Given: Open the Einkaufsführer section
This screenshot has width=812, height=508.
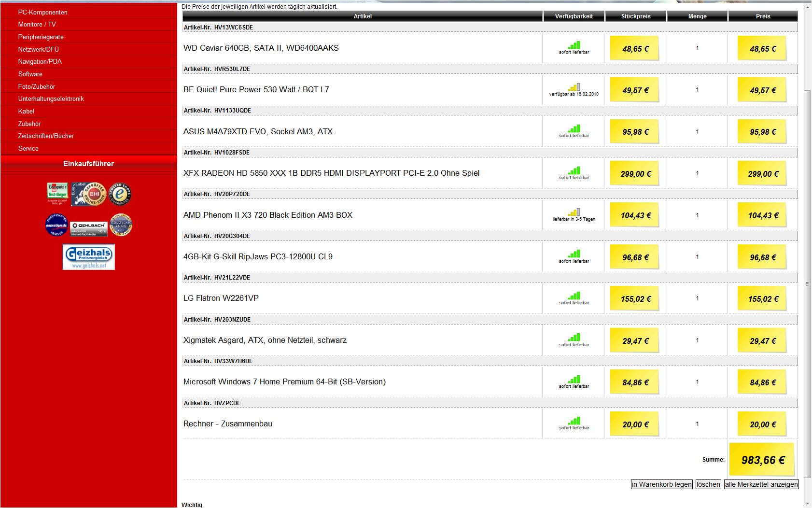Looking at the screenshot, I should point(89,164).
